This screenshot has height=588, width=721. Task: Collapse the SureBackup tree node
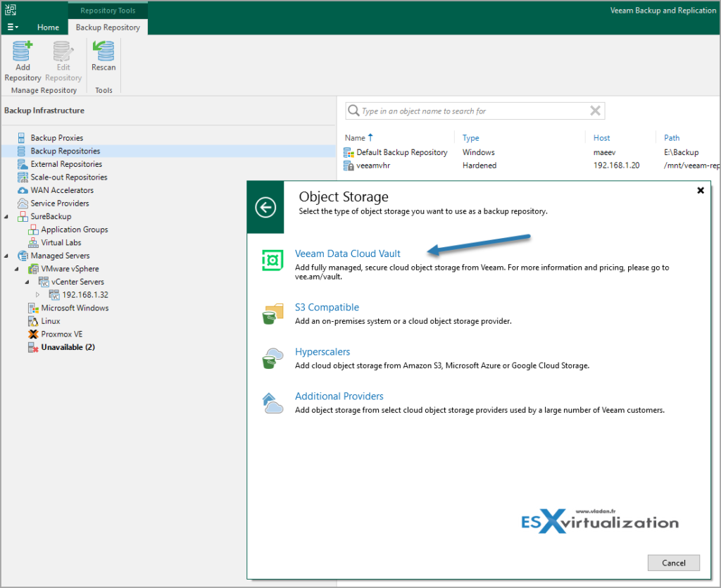point(6,216)
